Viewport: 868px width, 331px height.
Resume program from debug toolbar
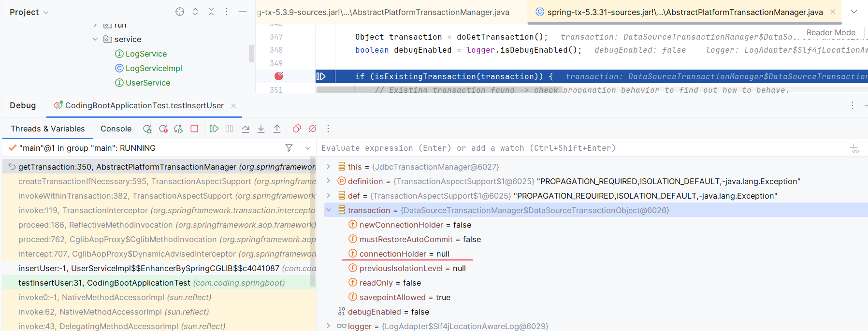[x=214, y=129]
